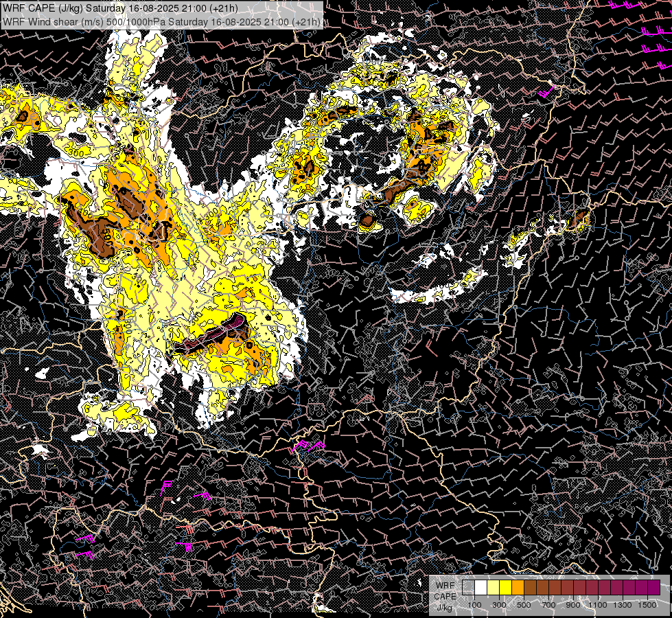Screen dimensions: 672x618
Task: Click the legend value 1500
Action: point(647,605)
